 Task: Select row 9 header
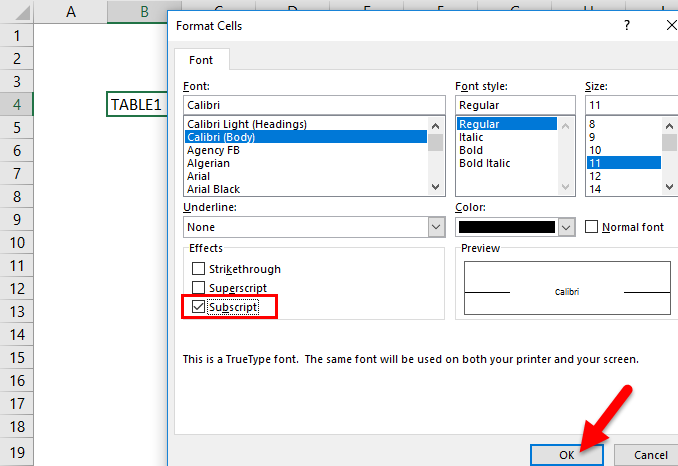click(x=16, y=218)
